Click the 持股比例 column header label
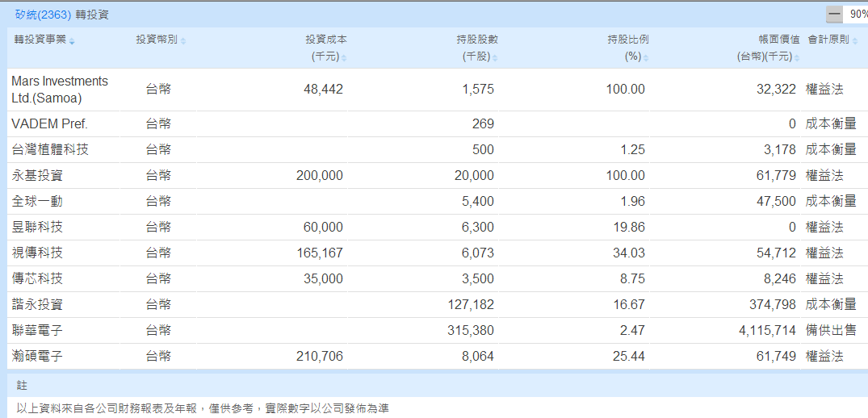This screenshot has height=418, width=868. tap(628, 40)
